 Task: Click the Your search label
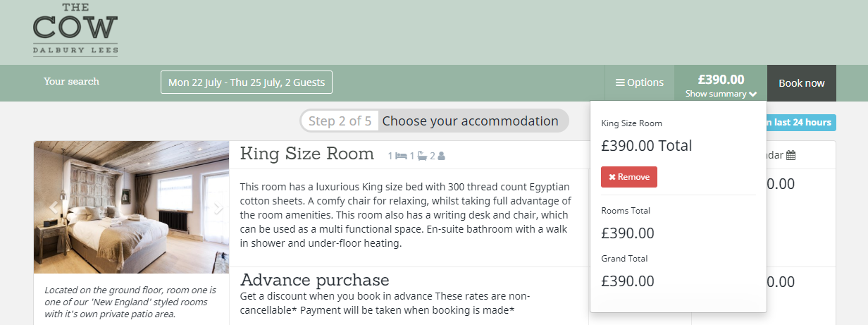[x=71, y=81]
